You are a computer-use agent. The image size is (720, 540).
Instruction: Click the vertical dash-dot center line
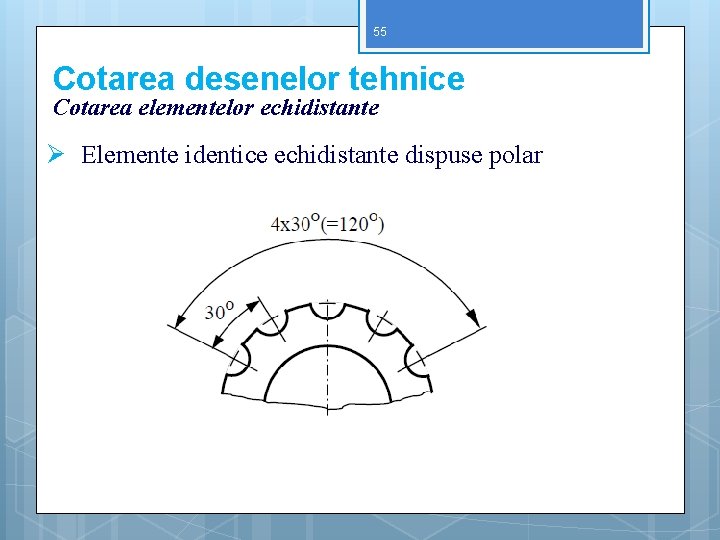327,358
